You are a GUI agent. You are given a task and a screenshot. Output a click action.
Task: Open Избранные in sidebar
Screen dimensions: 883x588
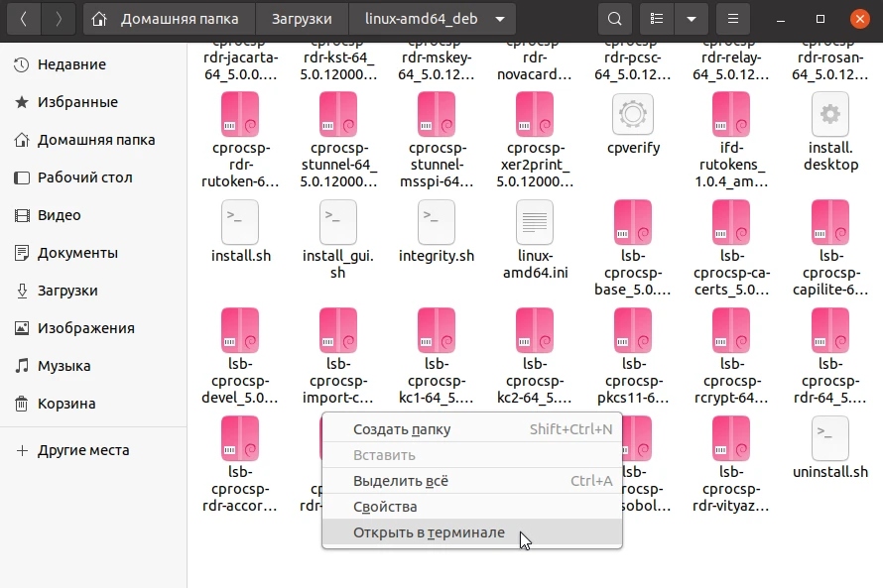tap(93, 102)
